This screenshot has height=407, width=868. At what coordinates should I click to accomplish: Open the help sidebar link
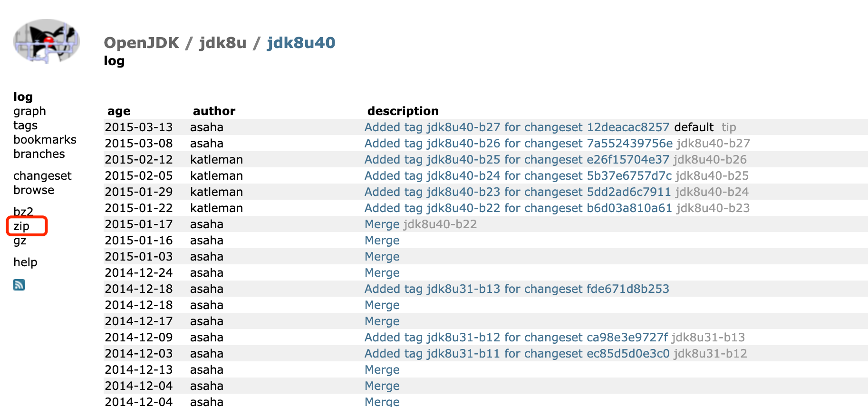click(25, 262)
